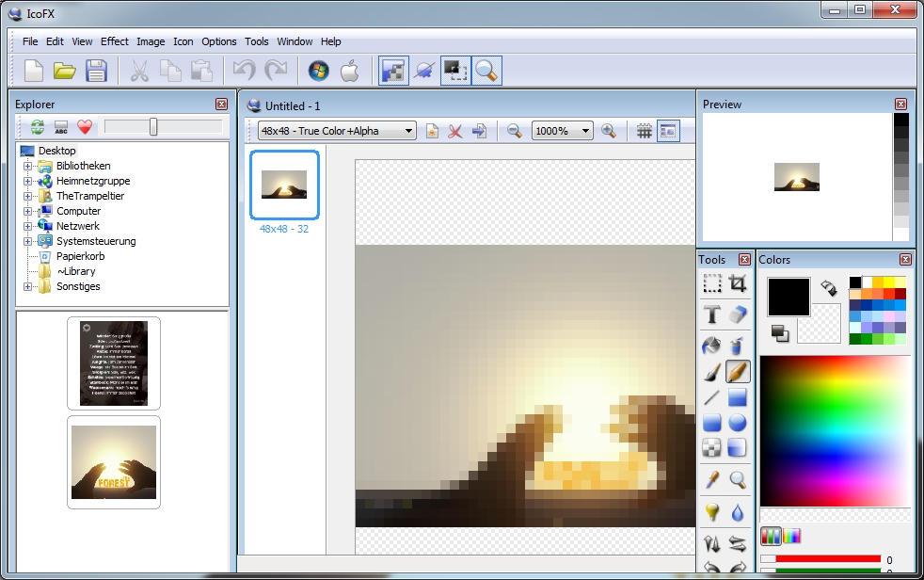The image size is (924, 580).
Task: Select the Crop tool
Action: click(738, 283)
